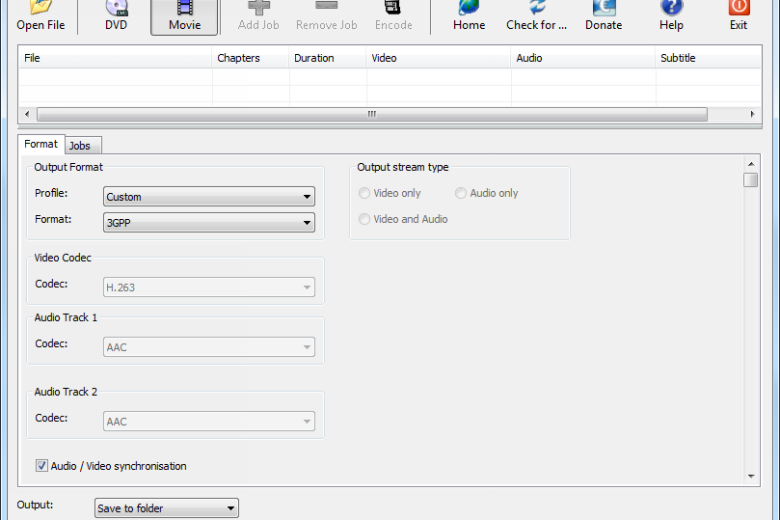This screenshot has width=780, height=520.
Task: Open the Output Save to folder dropdown
Action: 167,508
